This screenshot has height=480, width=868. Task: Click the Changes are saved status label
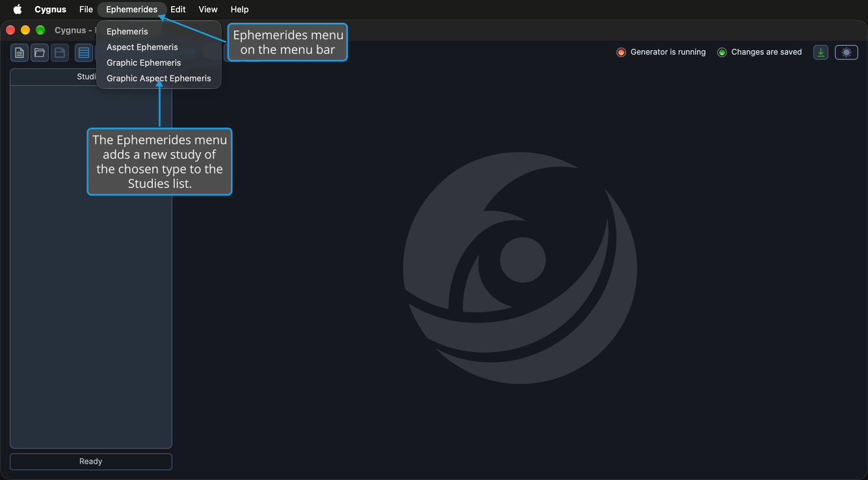point(767,52)
